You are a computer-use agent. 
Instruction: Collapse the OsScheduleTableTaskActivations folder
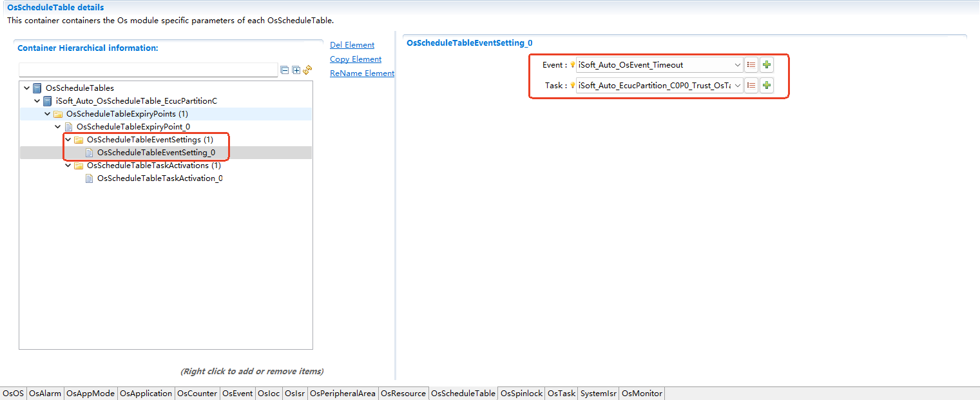tap(68, 166)
